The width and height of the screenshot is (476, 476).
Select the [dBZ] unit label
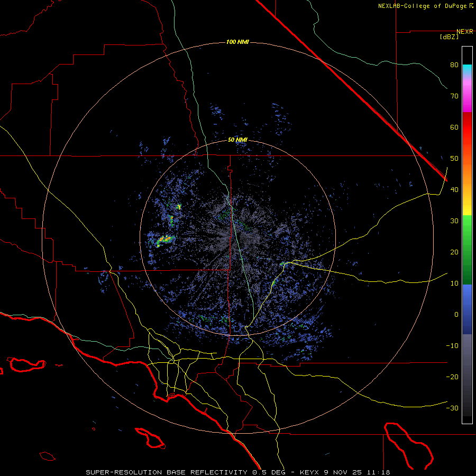coord(449,36)
